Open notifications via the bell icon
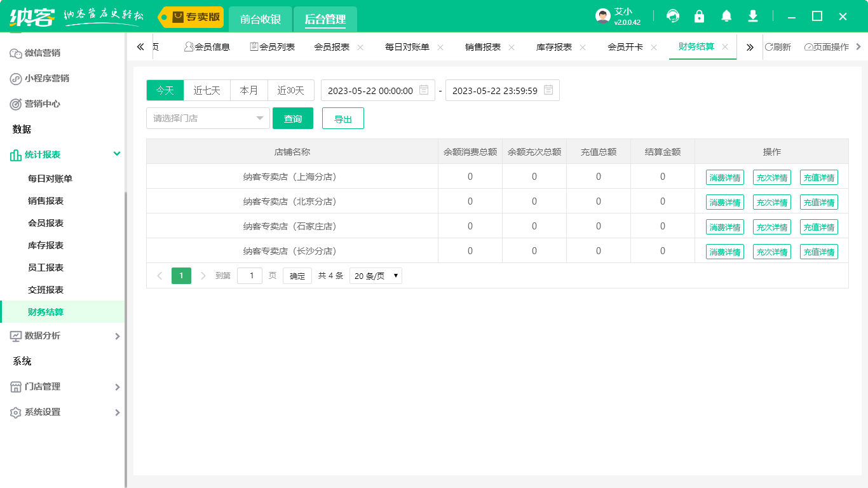 pos(726,16)
